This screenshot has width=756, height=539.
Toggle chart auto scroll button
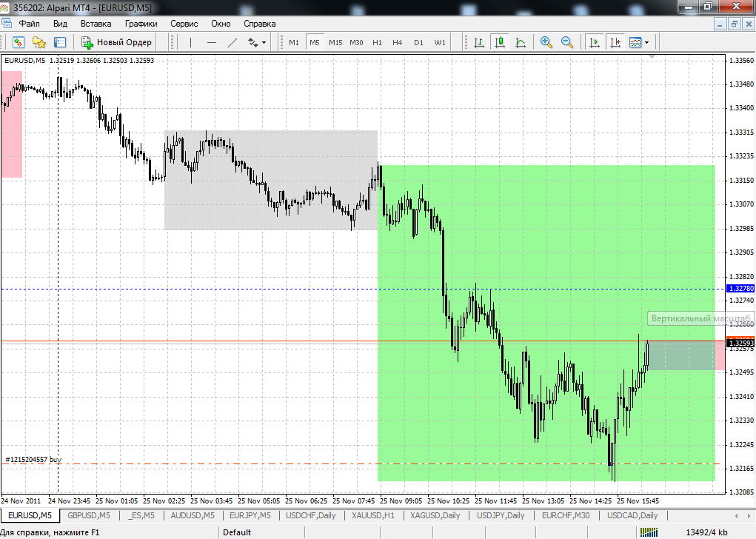(x=595, y=42)
